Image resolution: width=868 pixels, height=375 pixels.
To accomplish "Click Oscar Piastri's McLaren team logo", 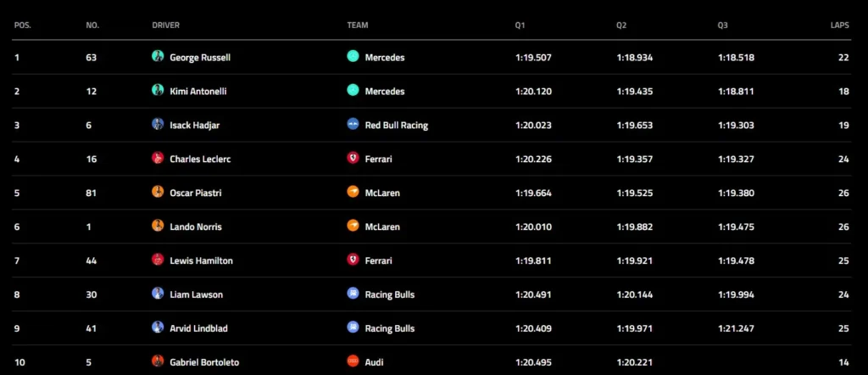I will click(353, 193).
